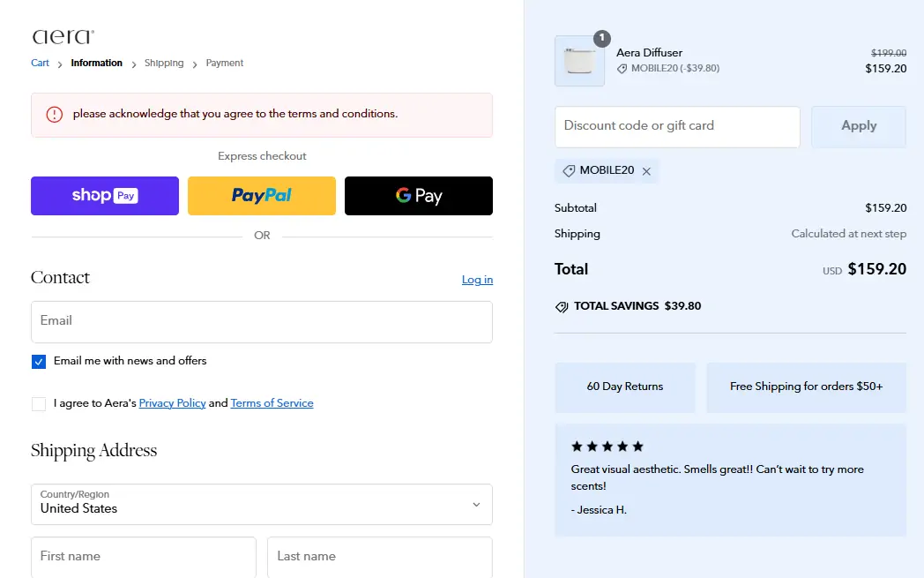Pay with PayPal express checkout

coord(262,196)
